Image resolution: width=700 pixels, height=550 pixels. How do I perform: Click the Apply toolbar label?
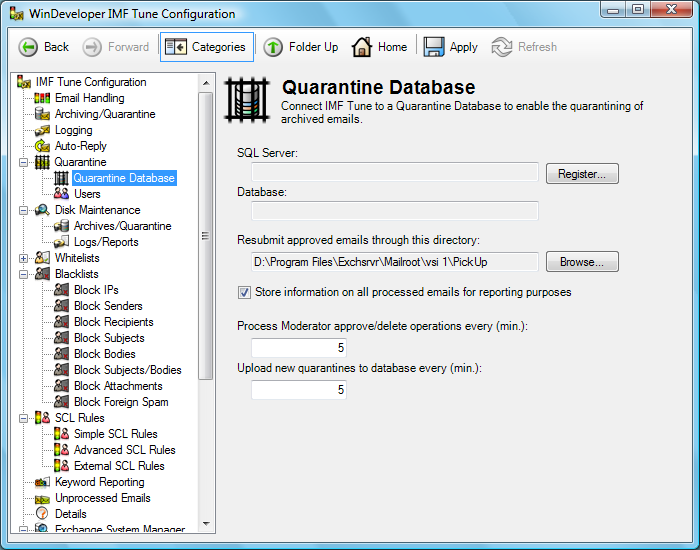pyautogui.click(x=463, y=47)
